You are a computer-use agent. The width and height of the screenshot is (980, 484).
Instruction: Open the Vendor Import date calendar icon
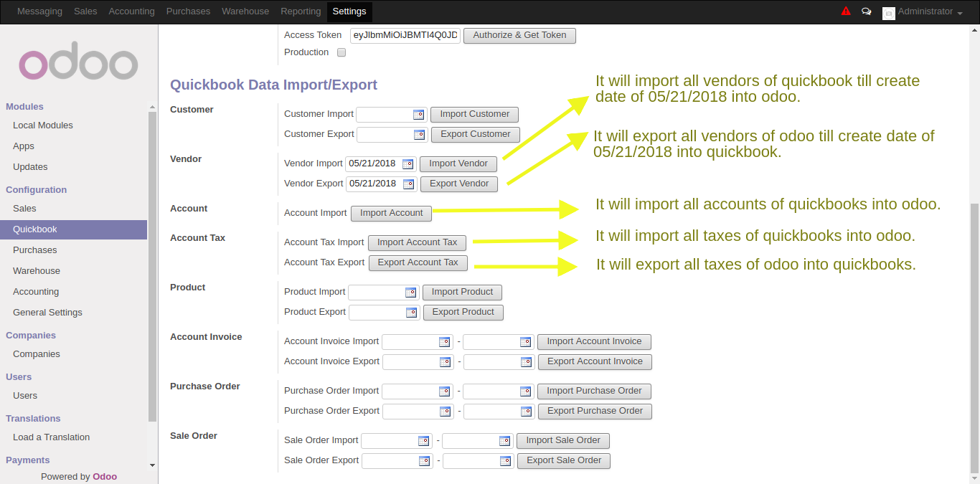tap(407, 164)
